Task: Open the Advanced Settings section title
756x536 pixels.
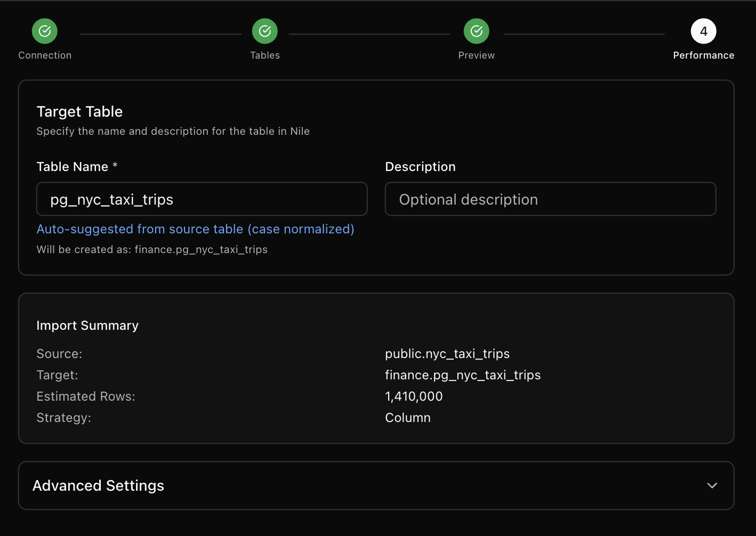Action: click(99, 485)
